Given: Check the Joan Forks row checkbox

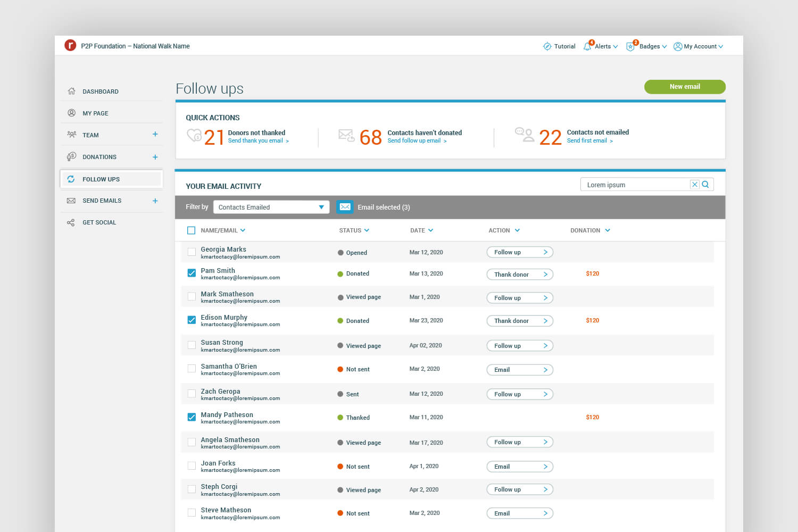Looking at the screenshot, I should point(192,465).
